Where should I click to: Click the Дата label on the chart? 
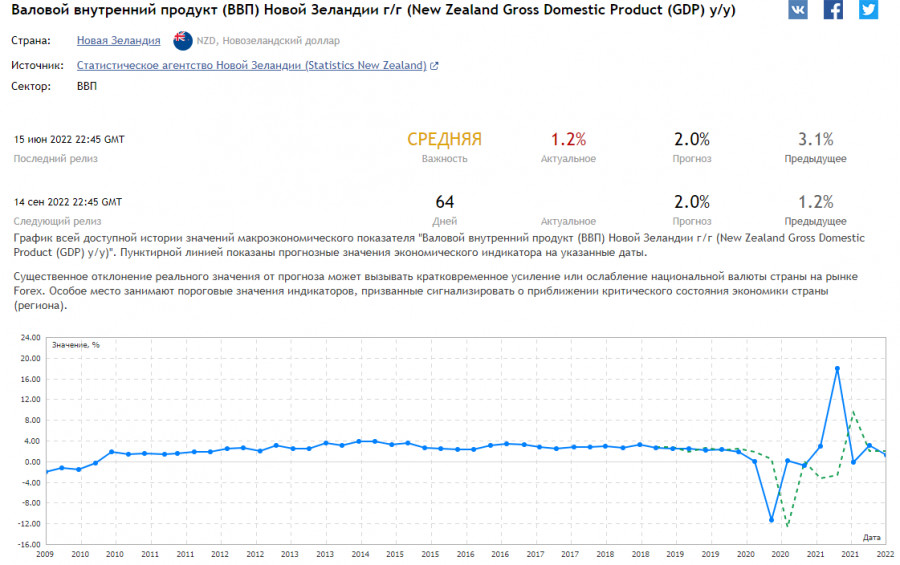point(872,537)
